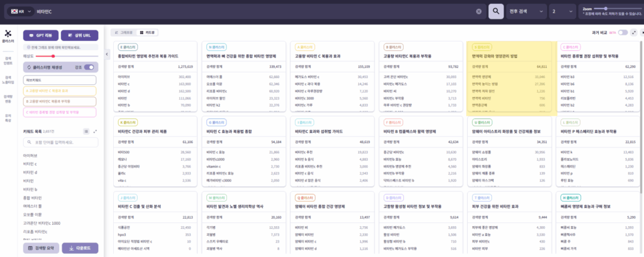The image size is (644, 257).
Task: Toggle the 강조 switch
Action: coord(89,66)
